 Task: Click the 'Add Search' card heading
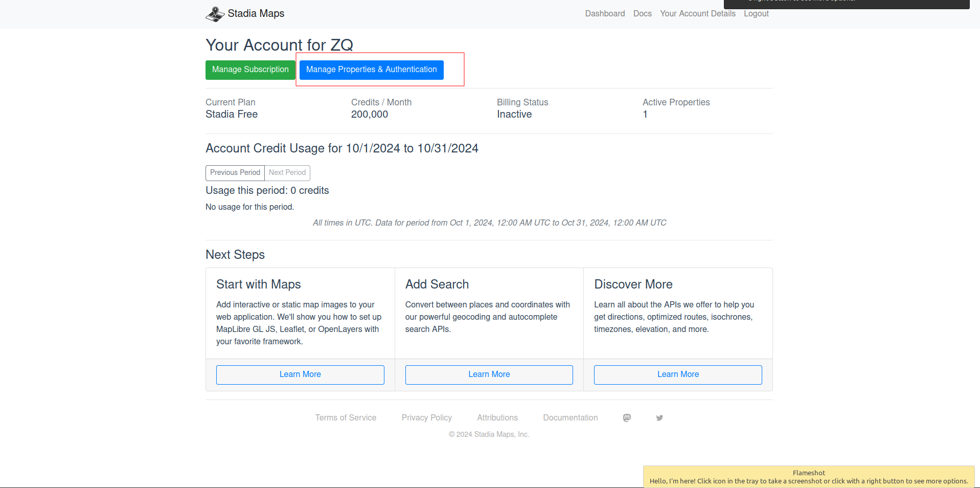(x=437, y=284)
